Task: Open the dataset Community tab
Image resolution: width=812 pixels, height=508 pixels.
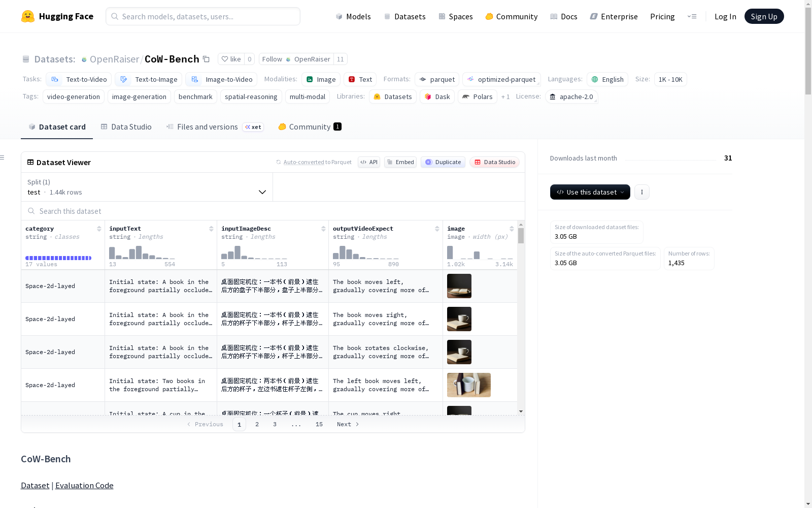Action: coord(310,127)
